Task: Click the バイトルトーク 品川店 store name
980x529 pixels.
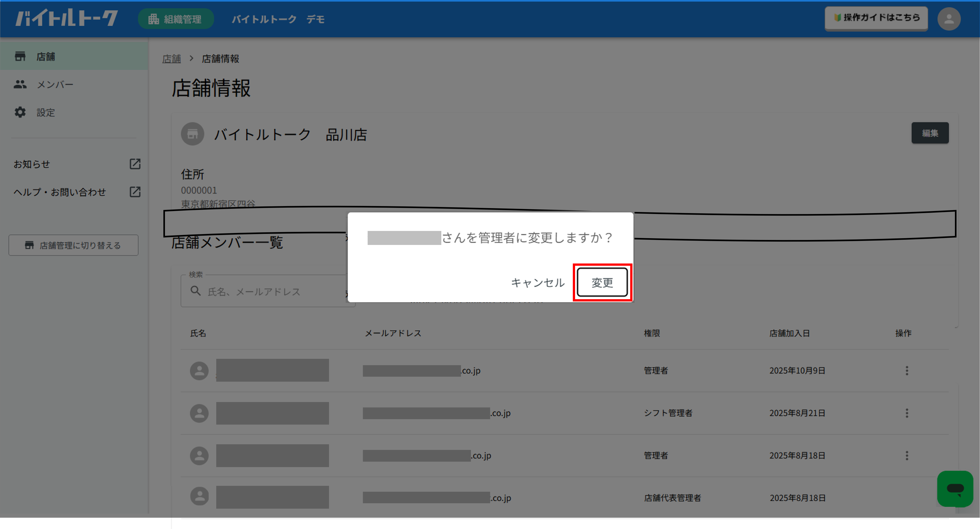Action: click(x=290, y=135)
